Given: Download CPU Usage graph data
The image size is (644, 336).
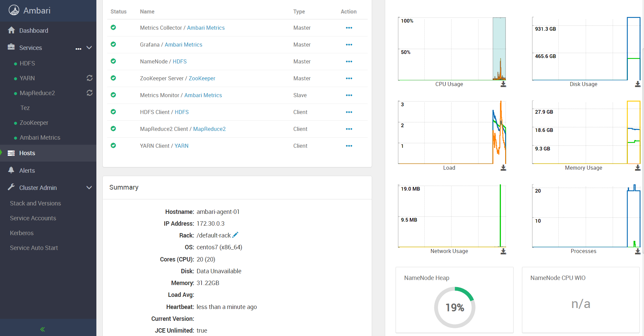Looking at the screenshot, I should [503, 84].
